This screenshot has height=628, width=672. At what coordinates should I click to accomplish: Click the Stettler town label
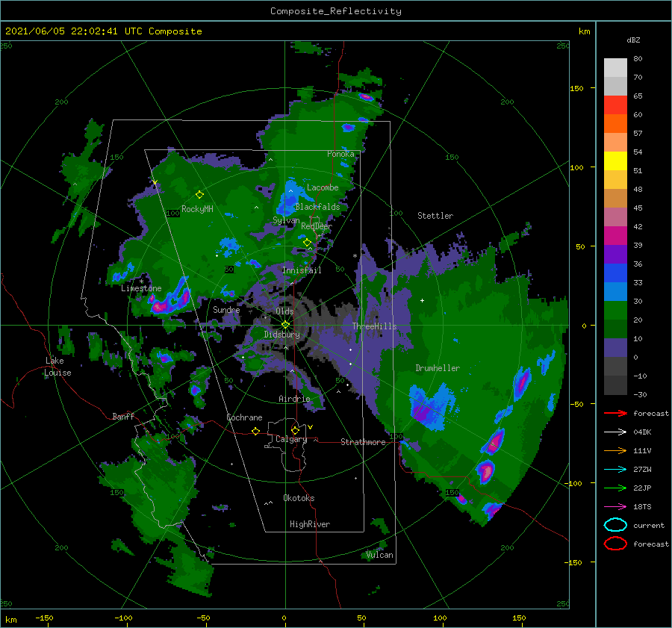[435, 216]
